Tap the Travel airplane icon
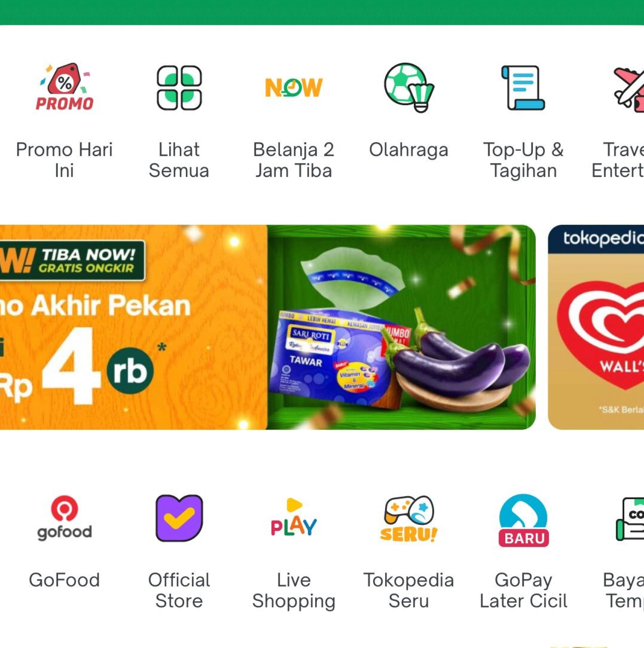The height and width of the screenshot is (648, 644). coord(629,88)
